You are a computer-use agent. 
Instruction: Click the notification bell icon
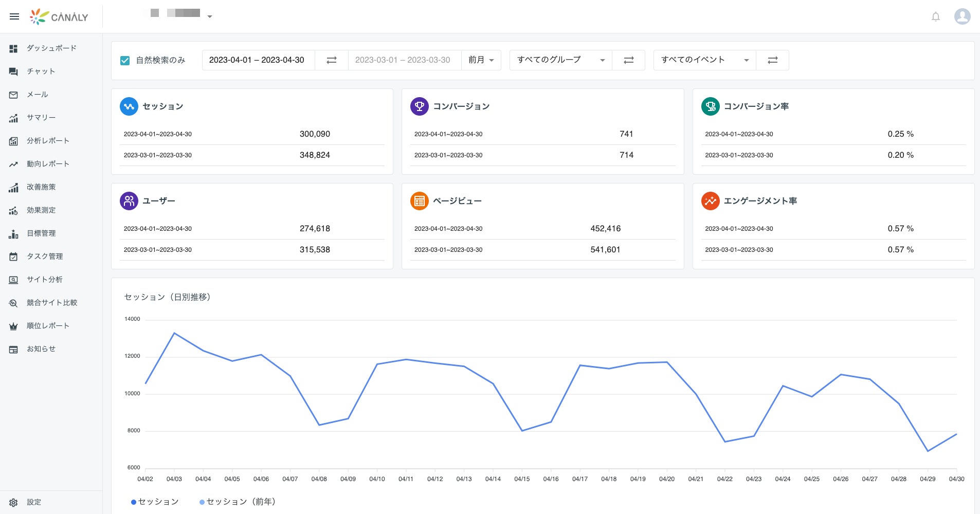pos(936,16)
